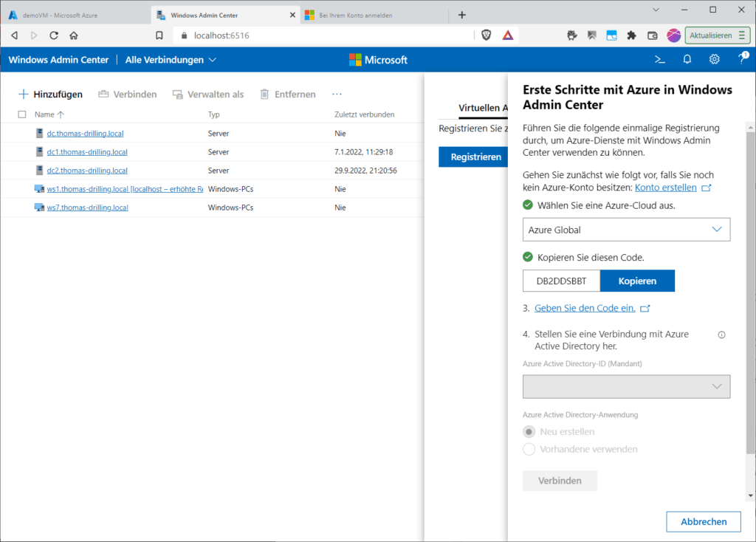Go to the browser home icon
The height and width of the screenshot is (542, 756).
coord(74,35)
